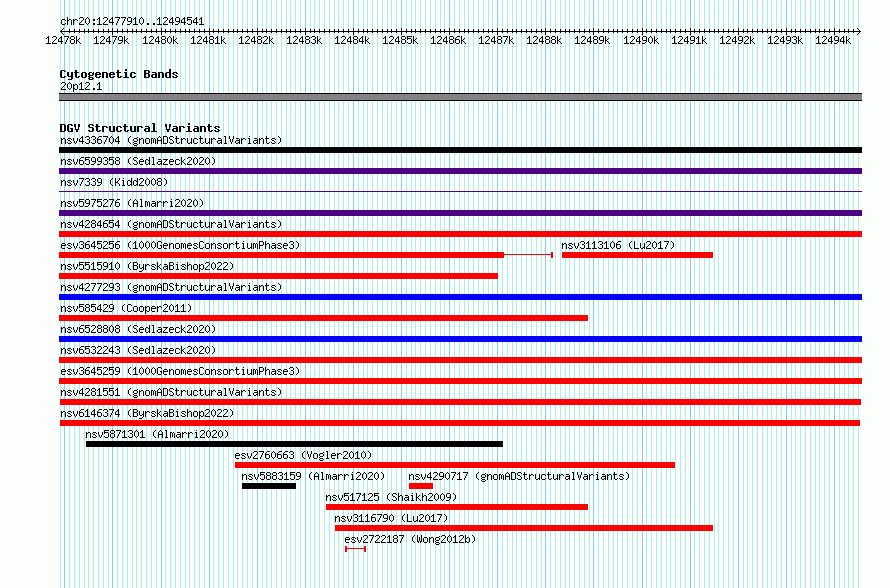Image resolution: width=890 pixels, height=588 pixels.
Task: Click the nsv4284654 gnomAD variant label
Action: [x=171, y=224]
